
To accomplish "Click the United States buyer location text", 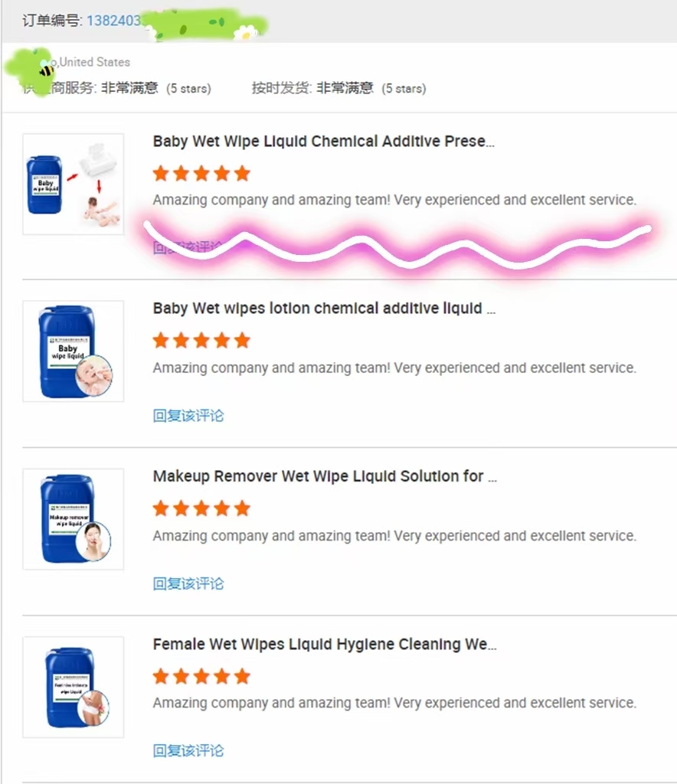I will pyautogui.click(x=94, y=62).
